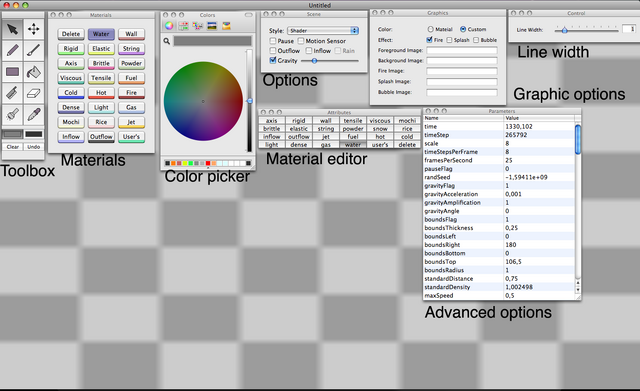640x391 pixels.
Task: Select the water cell in Attributes
Action: pos(353,145)
